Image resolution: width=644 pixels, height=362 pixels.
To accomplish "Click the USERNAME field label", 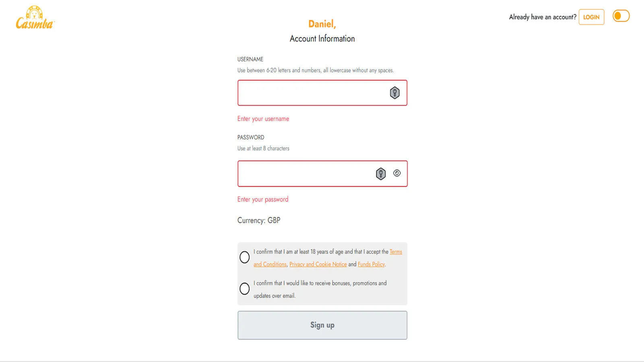I will coord(250,59).
